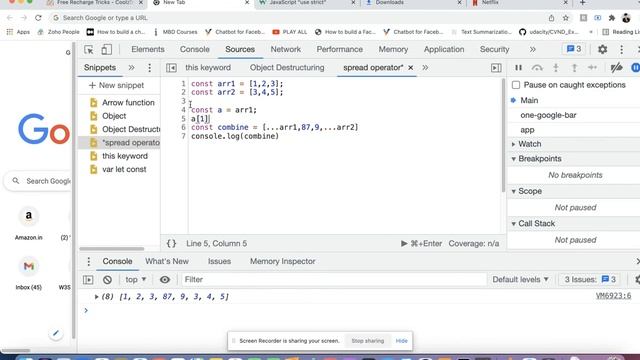Hide the navigator sidebar icon
The height and width of the screenshot is (360, 640).
pos(171,68)
